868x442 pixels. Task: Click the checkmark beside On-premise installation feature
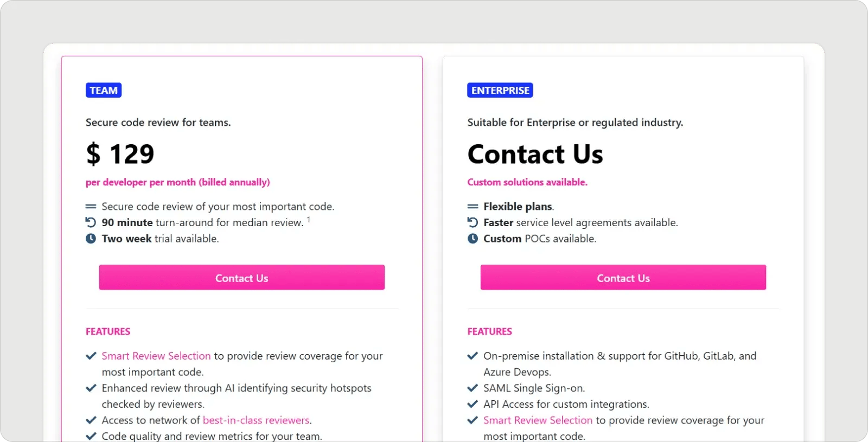point(472,355)
